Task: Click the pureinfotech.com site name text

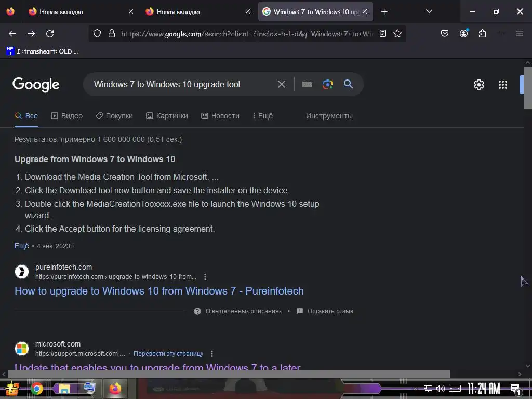Action: (x=64, y=268)
